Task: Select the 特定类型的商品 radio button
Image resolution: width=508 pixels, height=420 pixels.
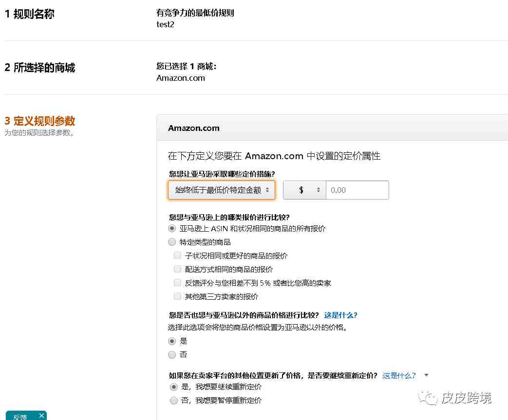Action: [172, 242]
